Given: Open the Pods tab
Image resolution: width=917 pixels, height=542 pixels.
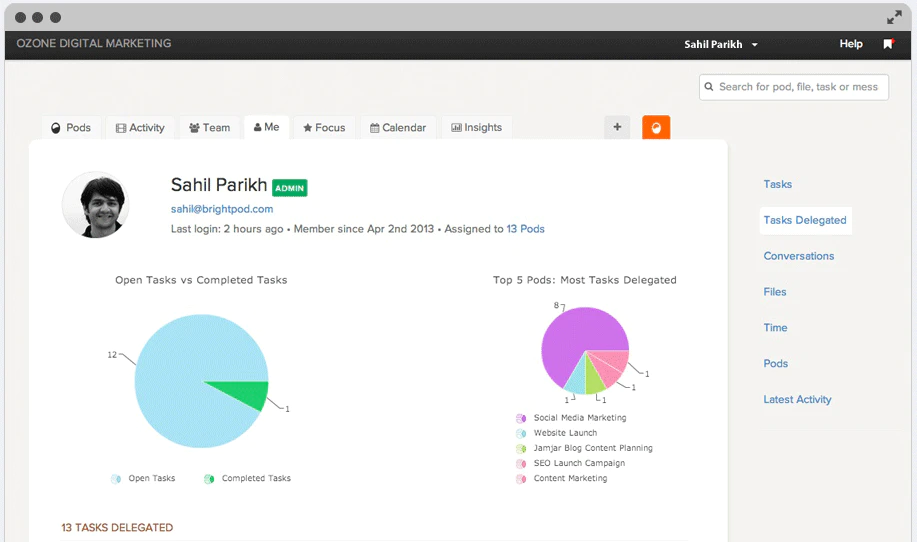Looking at the screenshot, I should click(x=71, y=127).
